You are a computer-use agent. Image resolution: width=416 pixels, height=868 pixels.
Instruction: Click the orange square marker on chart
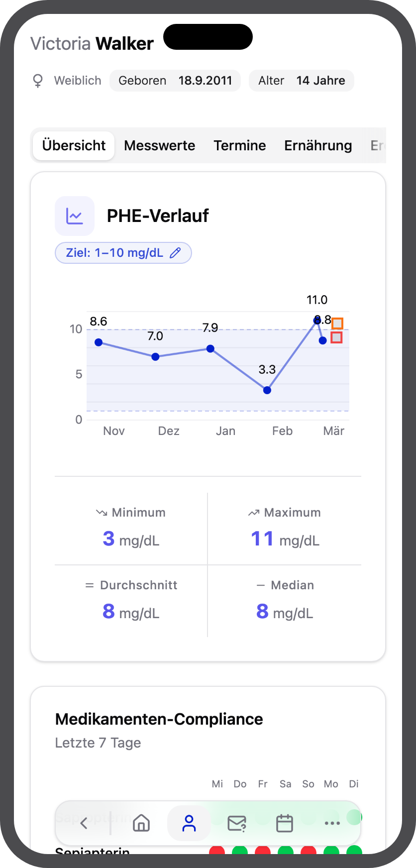(337, 324)
